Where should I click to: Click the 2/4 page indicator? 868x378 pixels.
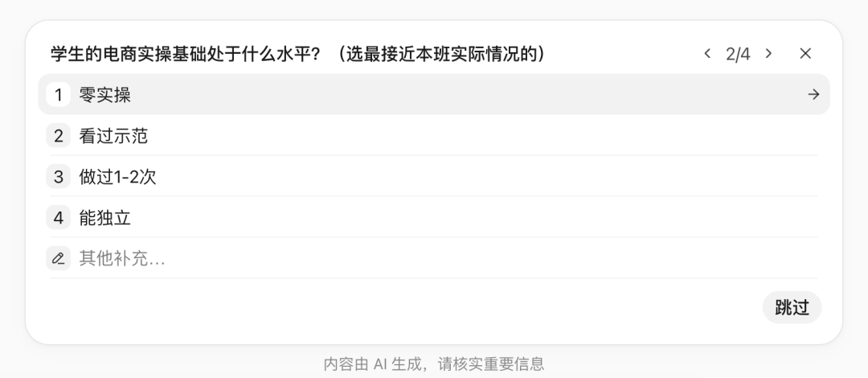[738, 54]
